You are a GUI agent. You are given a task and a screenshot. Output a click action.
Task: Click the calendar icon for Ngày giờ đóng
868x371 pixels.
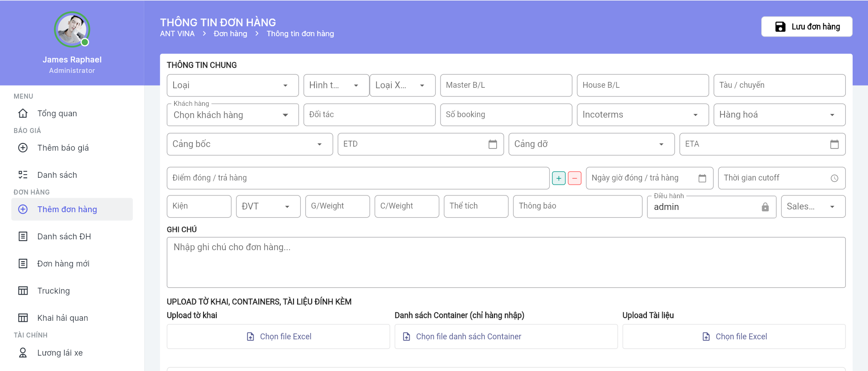pos(702,178)
